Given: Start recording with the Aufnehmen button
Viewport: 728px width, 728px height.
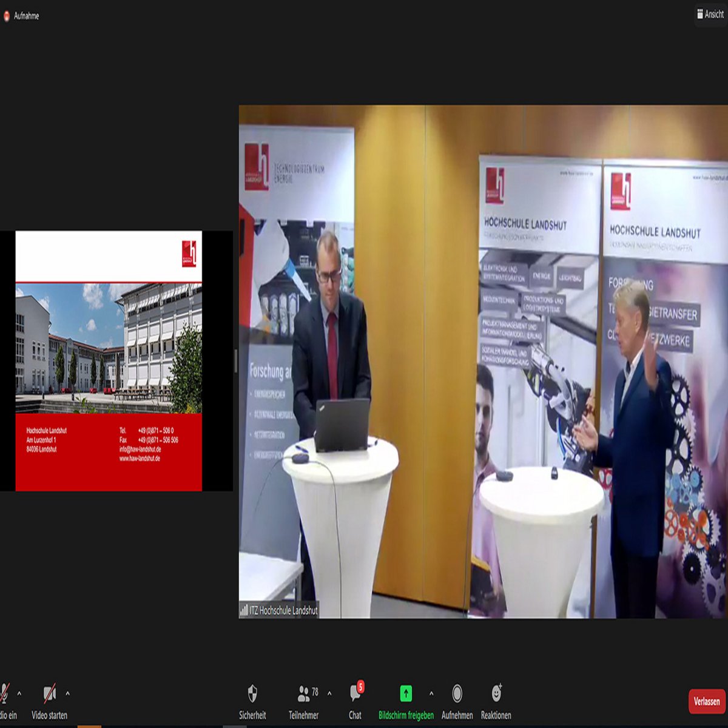Looking at the screenshot, I should (x=457, y=701).
